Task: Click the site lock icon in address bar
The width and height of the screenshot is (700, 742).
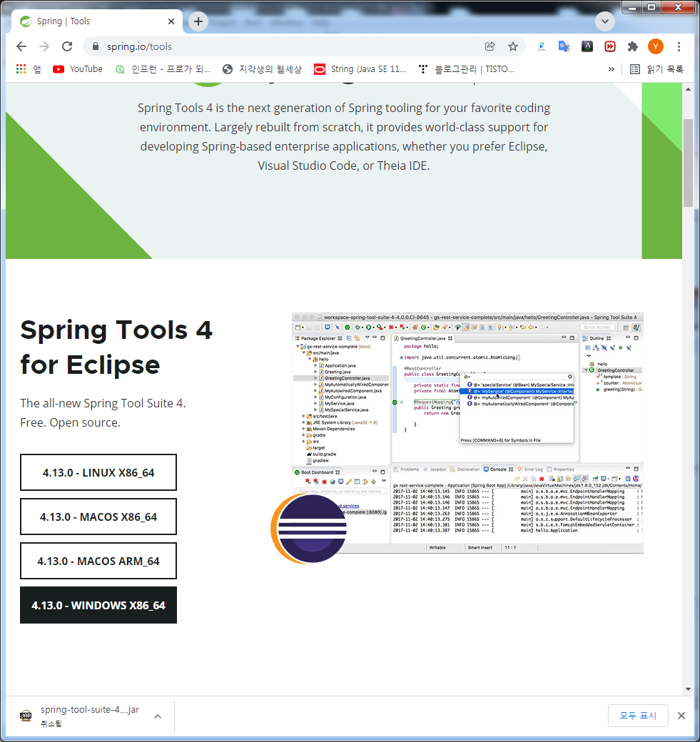Action: (95, 46)
